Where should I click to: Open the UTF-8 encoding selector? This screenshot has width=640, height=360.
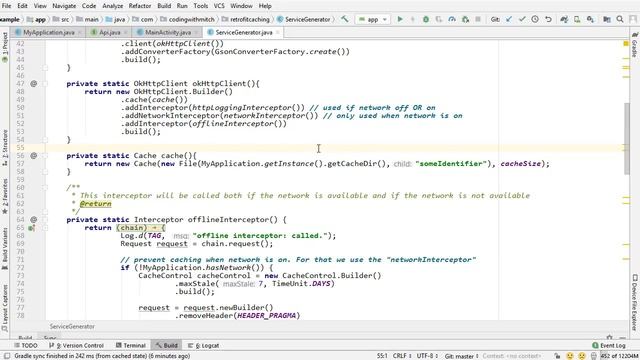coord(427,356)
